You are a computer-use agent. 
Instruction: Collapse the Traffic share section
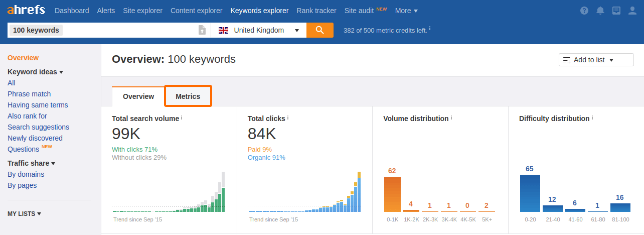tap(31, 163)
